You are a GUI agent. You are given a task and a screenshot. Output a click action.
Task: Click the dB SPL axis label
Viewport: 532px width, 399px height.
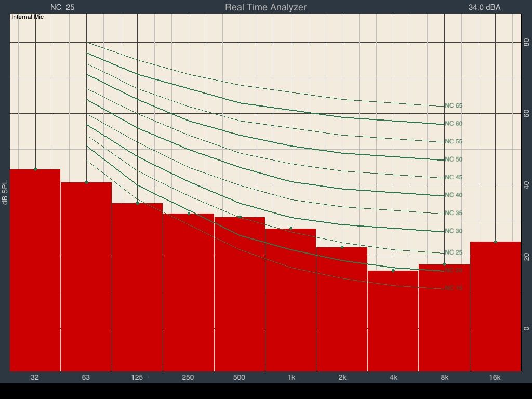point(5,193)
